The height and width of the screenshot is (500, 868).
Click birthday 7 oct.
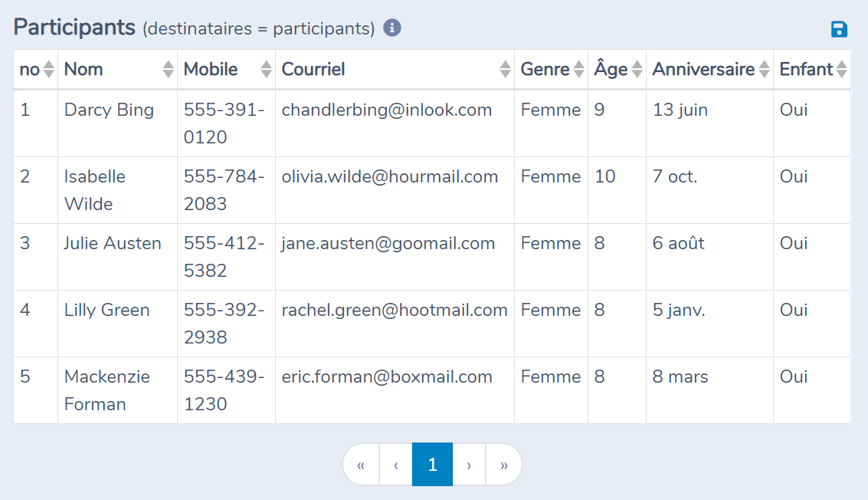tap(675, 176)
